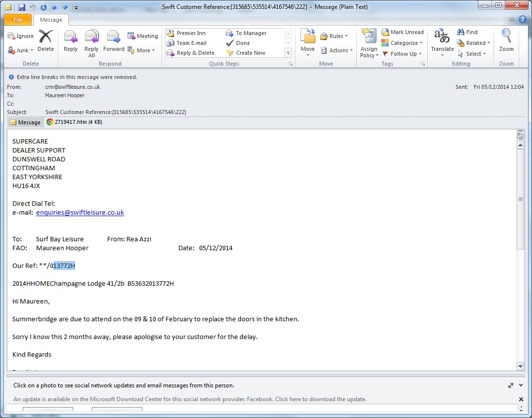The height and width of the screenshot is (418, 532).
Task: Go to the previous item arrow
Action: tap(54, 7)
